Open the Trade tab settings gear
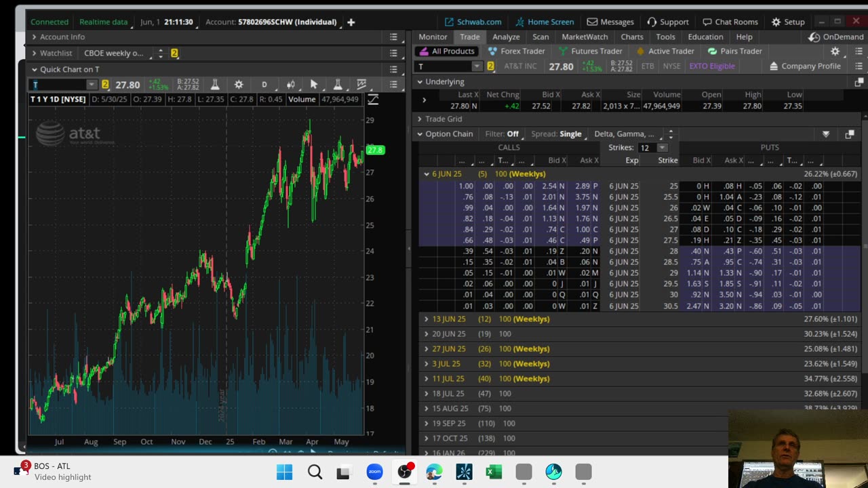This screenshot has height=488, width=868. 835,52
